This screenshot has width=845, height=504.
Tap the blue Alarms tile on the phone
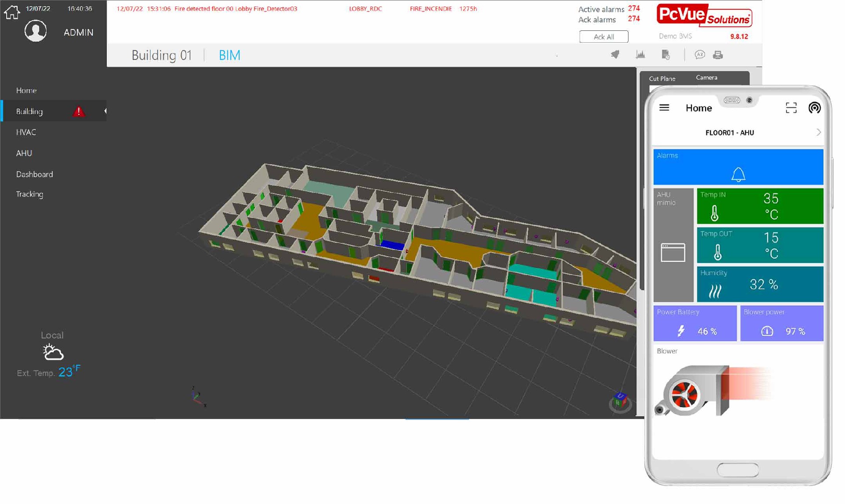738,167
